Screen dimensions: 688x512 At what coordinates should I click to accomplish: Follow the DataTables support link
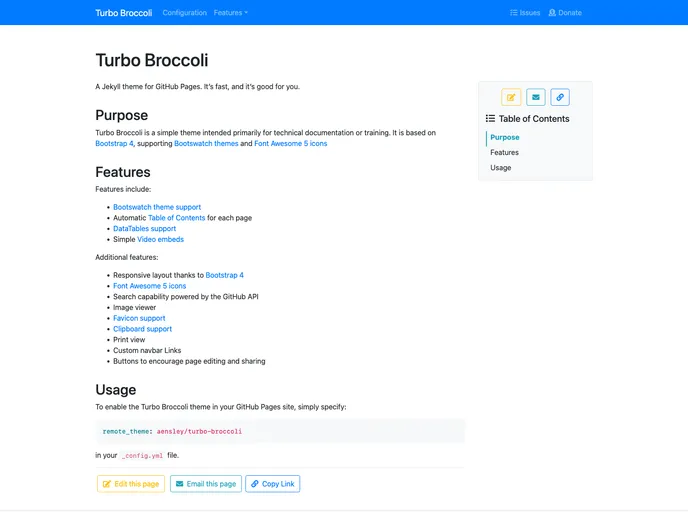(144, 228)
